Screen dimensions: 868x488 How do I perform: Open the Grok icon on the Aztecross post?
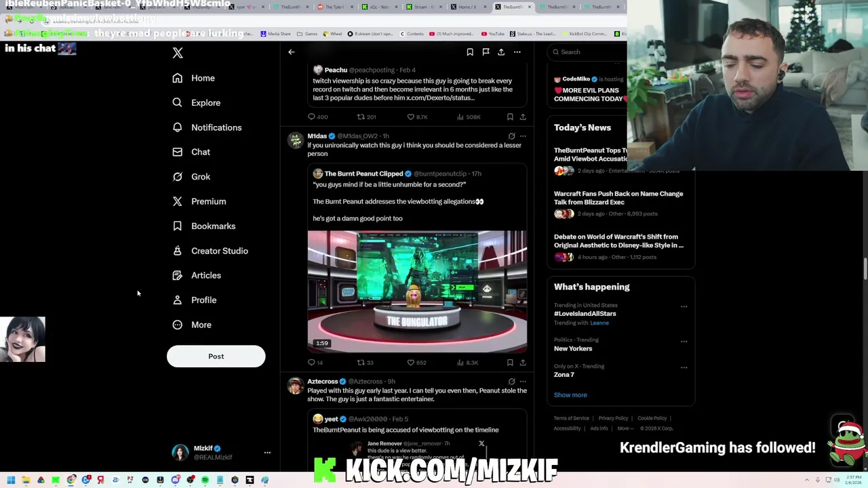[x=512, y=382]
